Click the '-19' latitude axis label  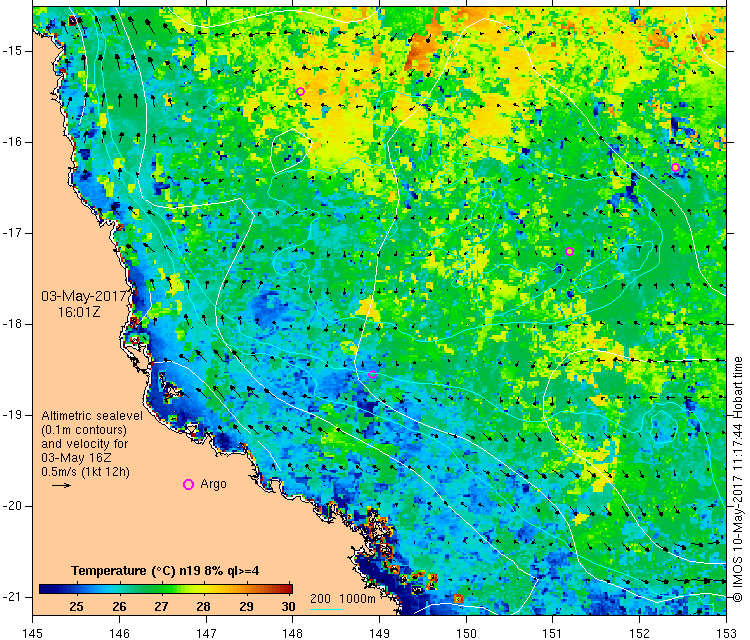click(11, 415)
